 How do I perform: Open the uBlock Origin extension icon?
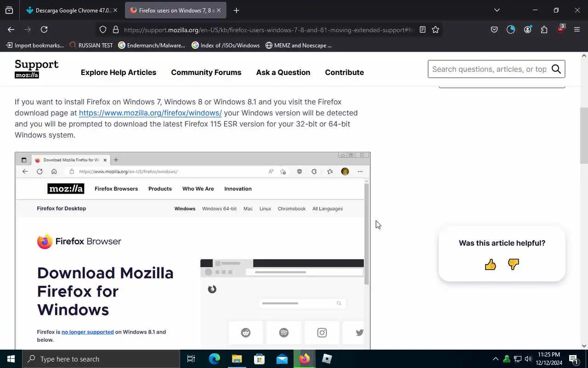(x=560, y=29)
